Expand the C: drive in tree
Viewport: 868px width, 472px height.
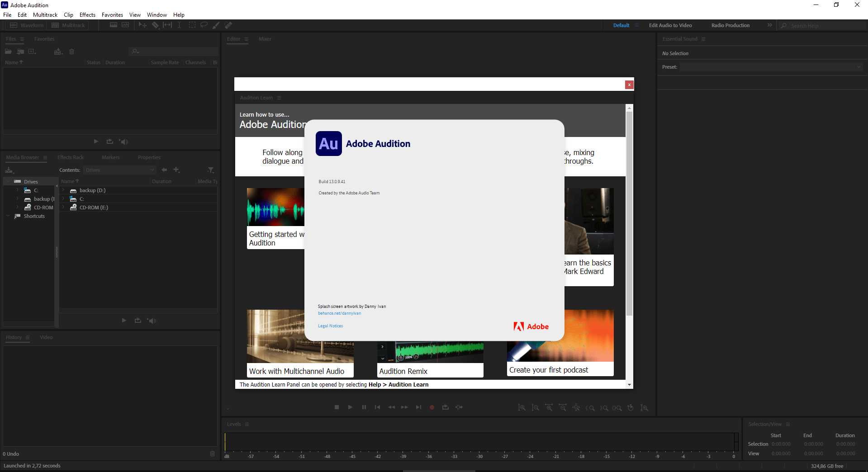[17, 190]
